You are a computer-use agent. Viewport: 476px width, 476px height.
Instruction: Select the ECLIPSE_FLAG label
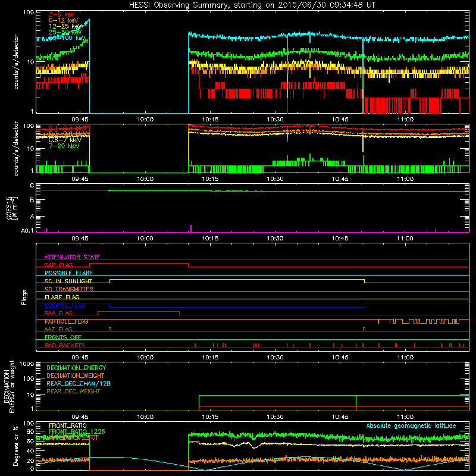[x=65, y=305]
